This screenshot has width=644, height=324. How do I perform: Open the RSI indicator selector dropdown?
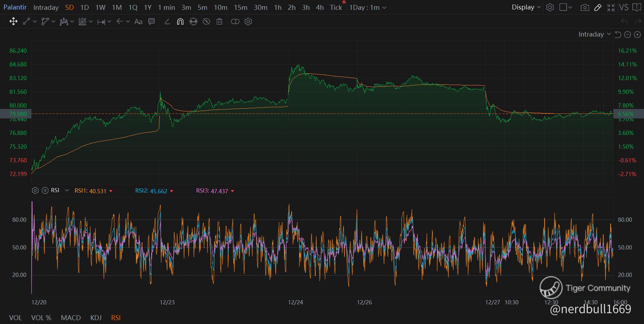[67, 190]
